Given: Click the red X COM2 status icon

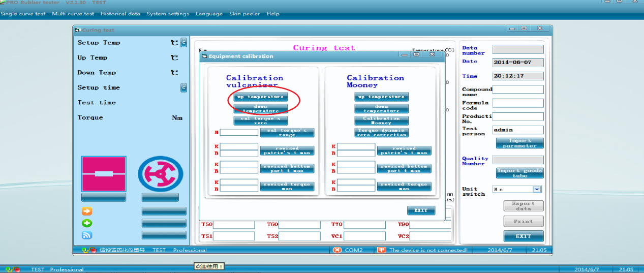Looking at the screenshot, I should point(338,250).
